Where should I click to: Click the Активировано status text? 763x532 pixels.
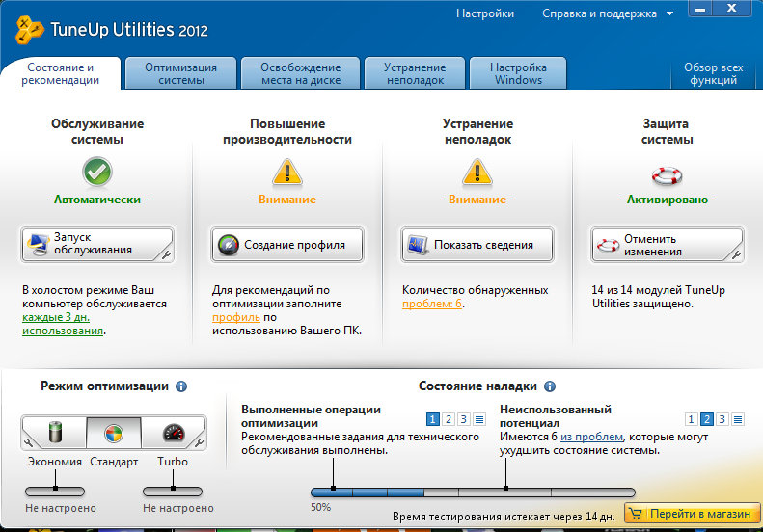pyautogui.click(x=668, y=199)
